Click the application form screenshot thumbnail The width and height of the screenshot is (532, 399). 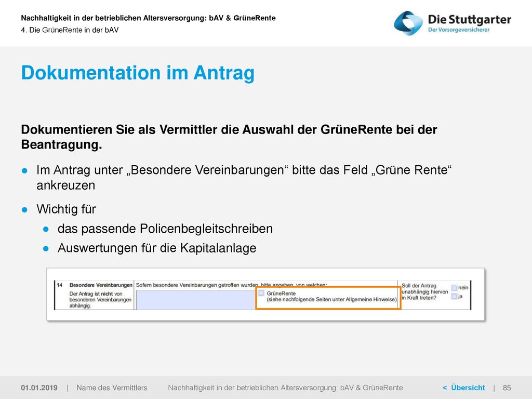pyautogui.click(x=265, y=294)
